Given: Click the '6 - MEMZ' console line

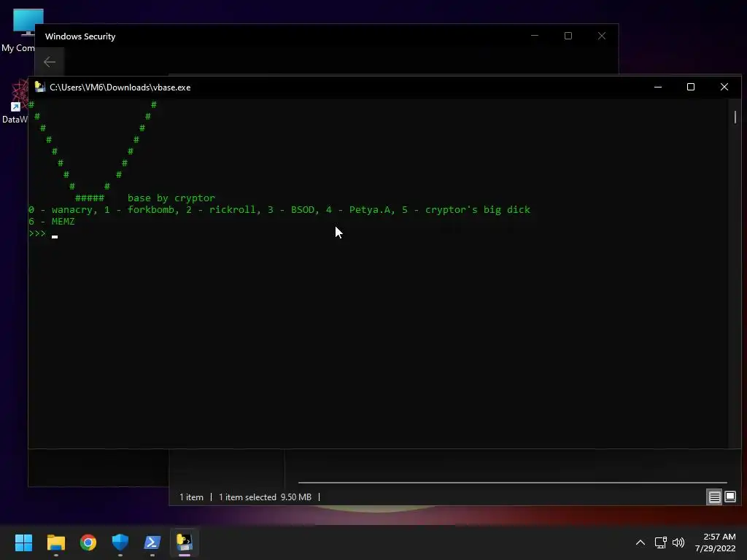Looking at the screenshot, I should (52, 222).
